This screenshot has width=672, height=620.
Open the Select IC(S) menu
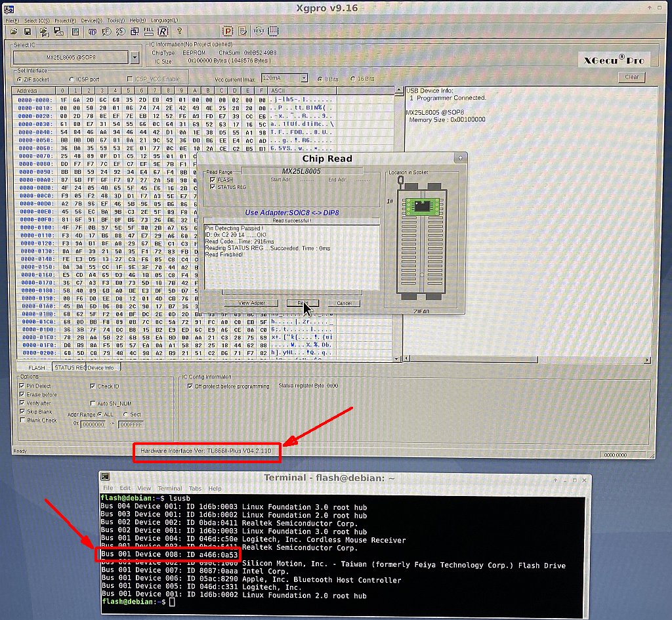[37, 20]
